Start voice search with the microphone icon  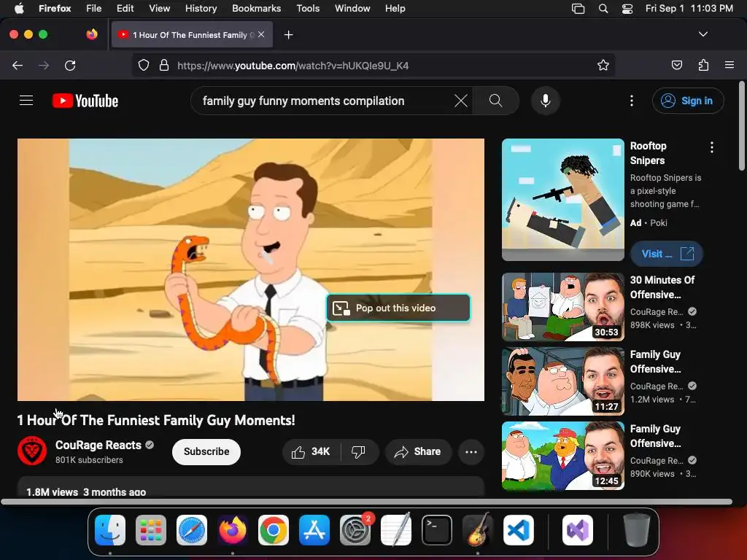546,101
